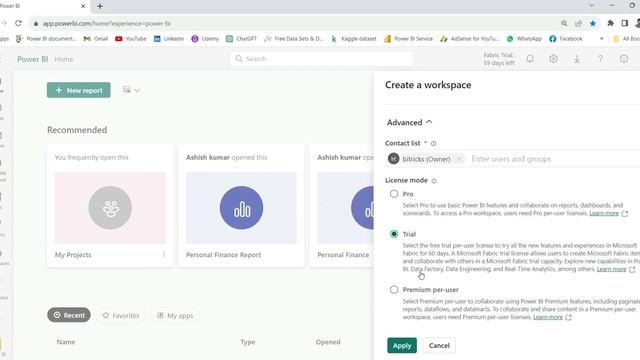Open the Power BI notifications bell
640x360 pixels.
[x=530, y=59]
